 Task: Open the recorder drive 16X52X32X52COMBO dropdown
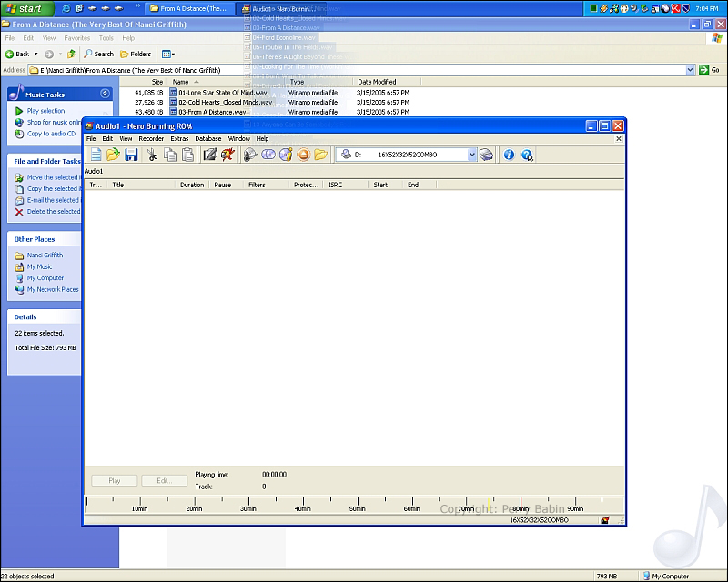click(471, 155)
